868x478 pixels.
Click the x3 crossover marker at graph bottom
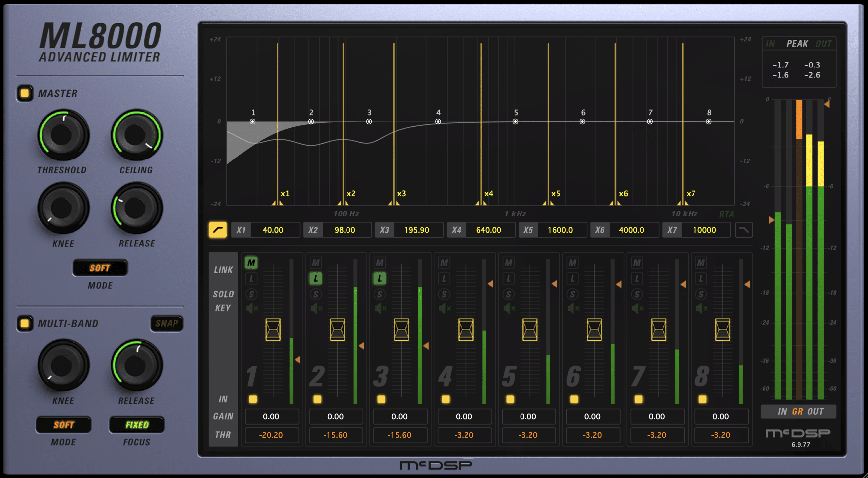(394, 202)
